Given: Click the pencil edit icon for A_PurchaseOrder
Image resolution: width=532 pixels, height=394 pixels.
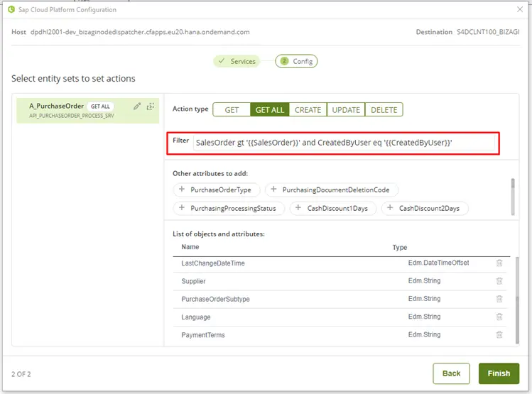Looking at the screenshot, I should pyautogui.click(x=137, y=106).
